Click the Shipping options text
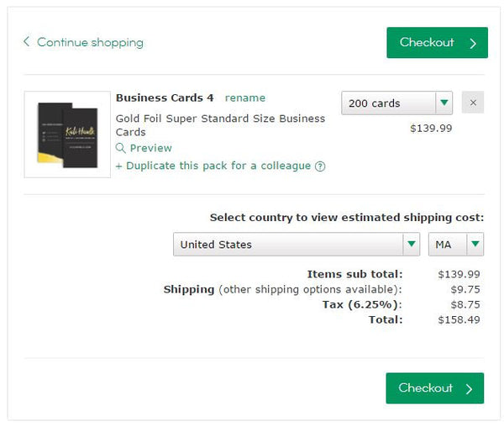The height and width of the screenshot is (427, 504). [283, 289]
